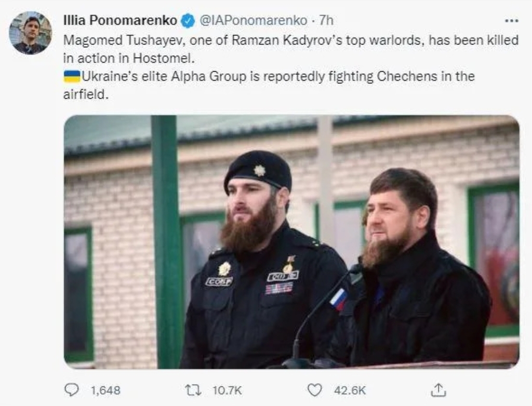Click the 42.6K likes count
This screenshot has width=532, height=406.
(x=350, y=390)
